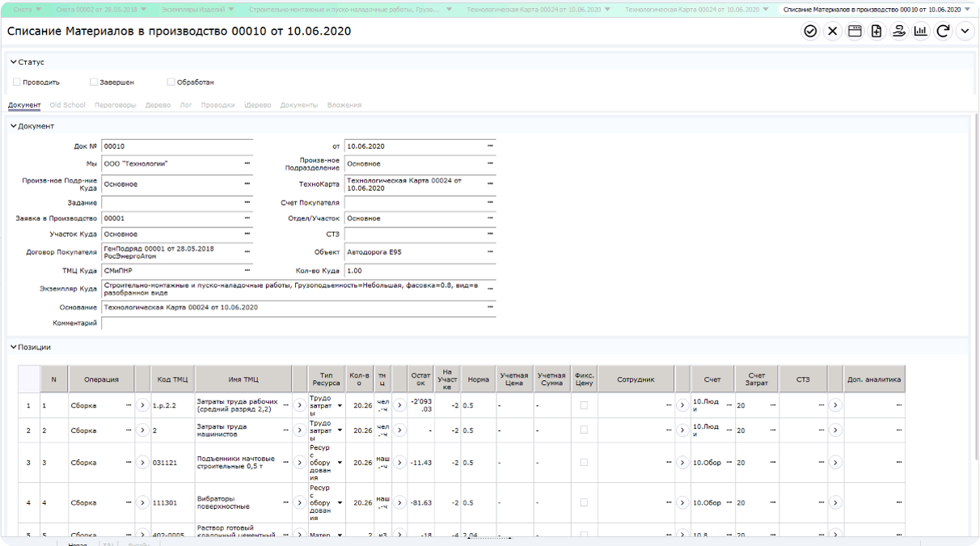
Task: Click the window layout icon in the toolbar
Action: tap(855, 32)
